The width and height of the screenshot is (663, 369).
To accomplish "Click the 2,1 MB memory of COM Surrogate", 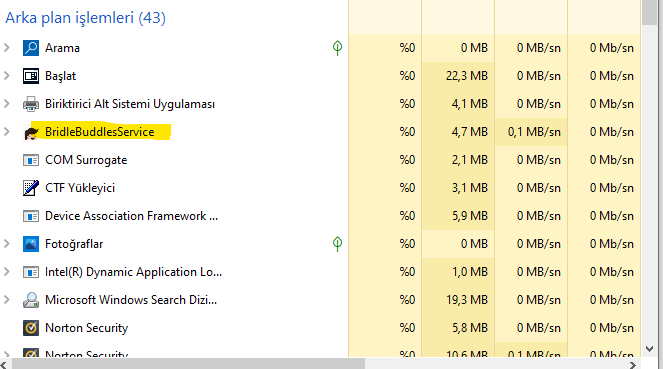I will [x=470, y=160].
